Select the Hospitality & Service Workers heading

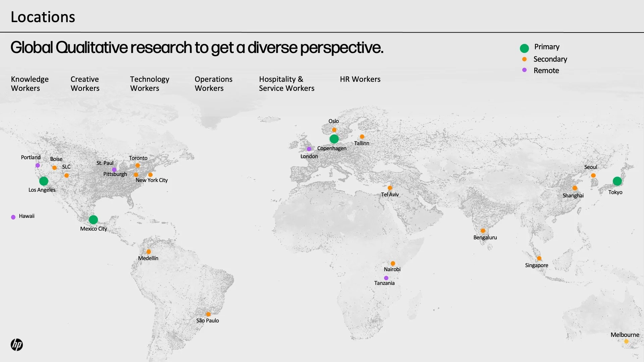point(286,84)
